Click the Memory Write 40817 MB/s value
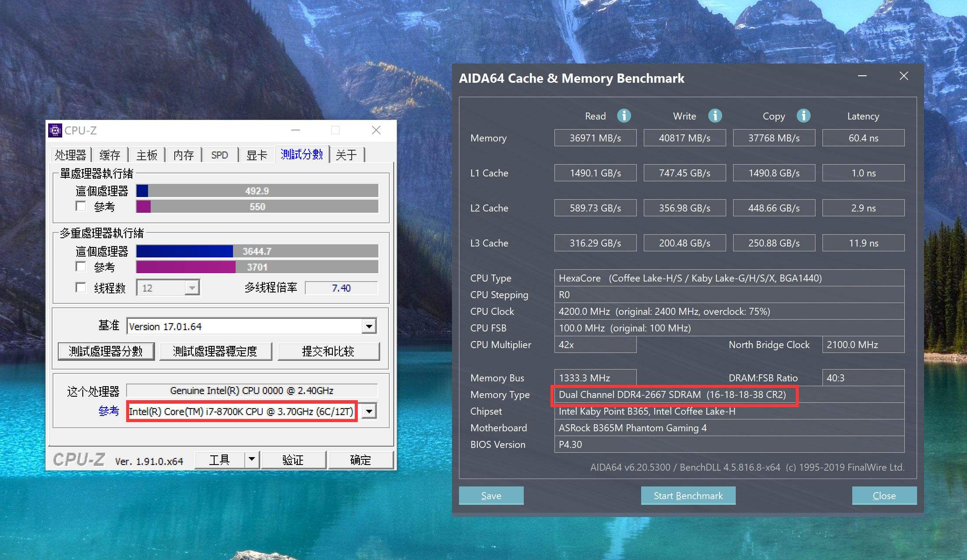The height and width of the screenshot is (560, 967). coord(685,138)
